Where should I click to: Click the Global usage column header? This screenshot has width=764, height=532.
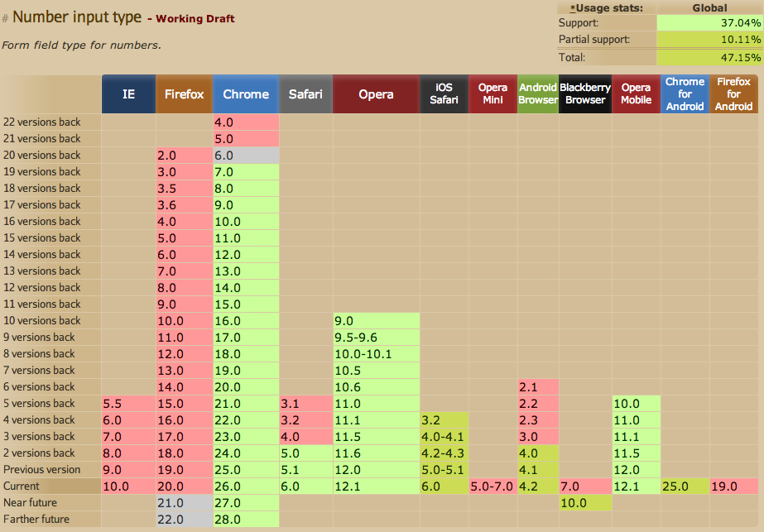(709, 7)
